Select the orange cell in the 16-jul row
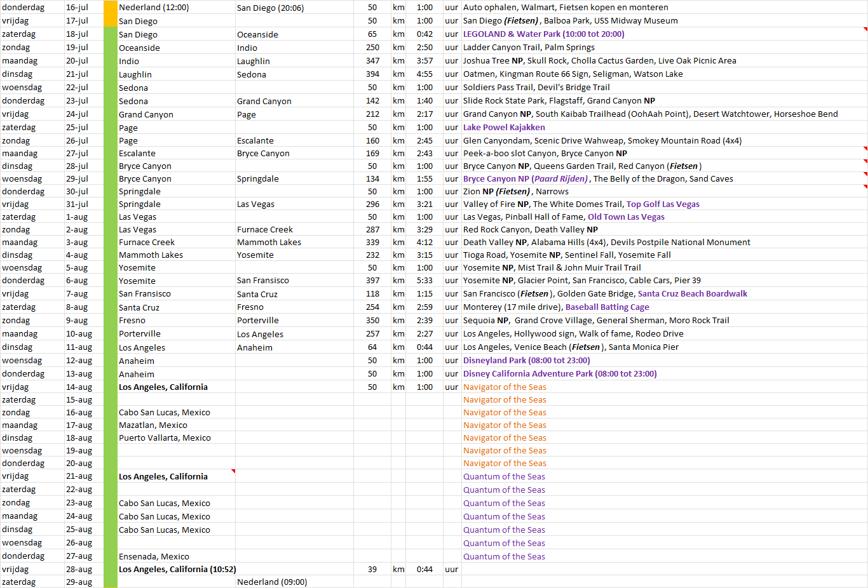 click(x=111, y=8)
